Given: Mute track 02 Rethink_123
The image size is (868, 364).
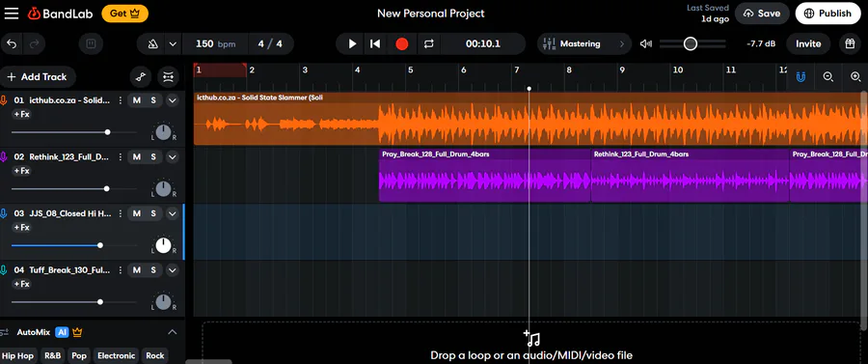Looking at the screenshot, I should tap(136, 156).
